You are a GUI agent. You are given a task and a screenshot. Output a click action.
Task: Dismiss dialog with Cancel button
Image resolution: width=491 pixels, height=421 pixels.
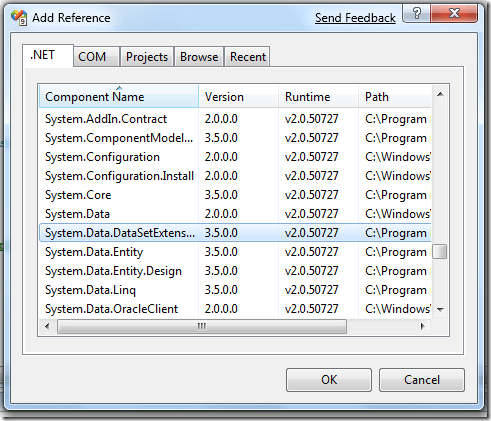point(422,380)
